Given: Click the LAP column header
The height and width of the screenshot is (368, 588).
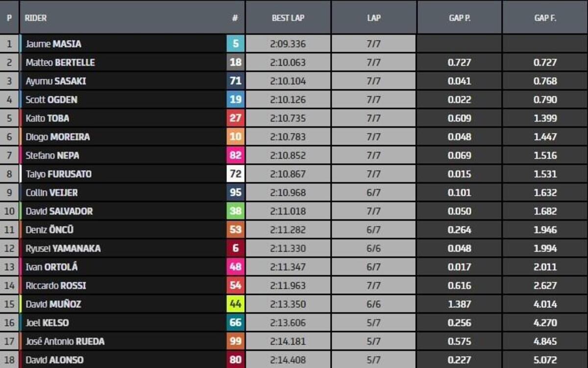Looking at the screenshot, I should point(373,18).
